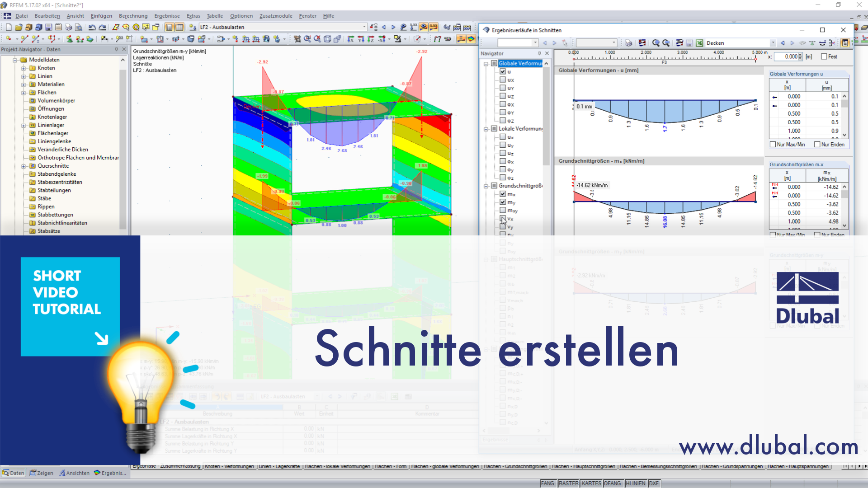Toggle the table view icon
Screen dimensions: 868x488
(x=179, y=27)
